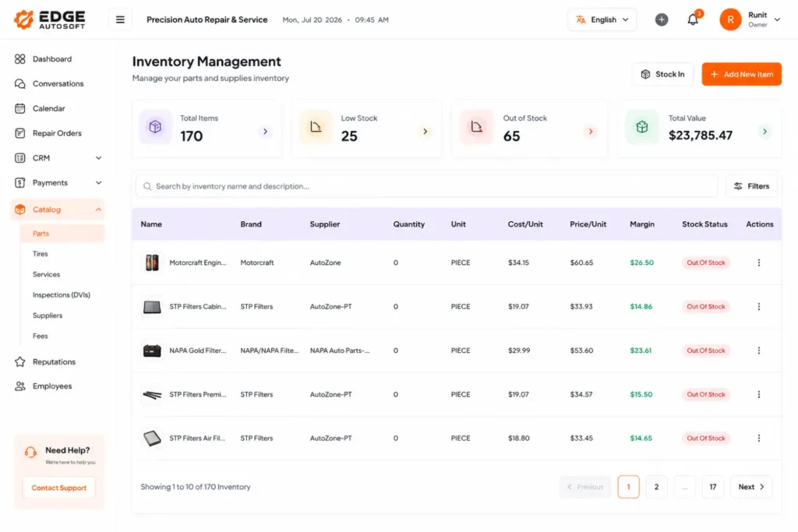
Task: Open the Low Stock card arrow
Action: (x=425, y=132)
